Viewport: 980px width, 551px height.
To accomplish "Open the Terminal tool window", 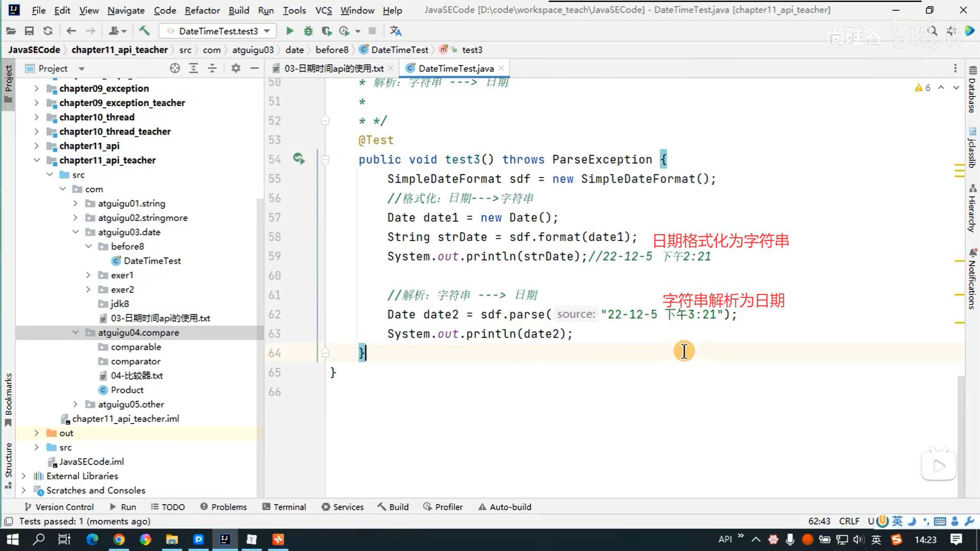I will [x=284, y=507].
